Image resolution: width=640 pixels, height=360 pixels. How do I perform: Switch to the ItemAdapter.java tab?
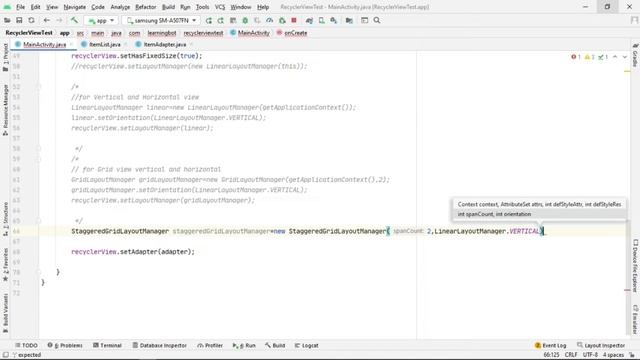tap(164, 44)
